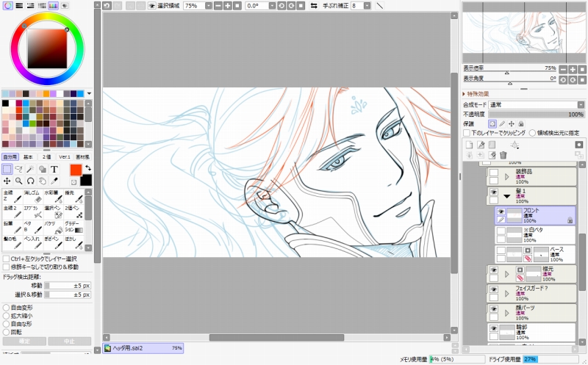Choose the 選択ペン selection pen
Screen dimensions: 588x365
coord(53,212)
